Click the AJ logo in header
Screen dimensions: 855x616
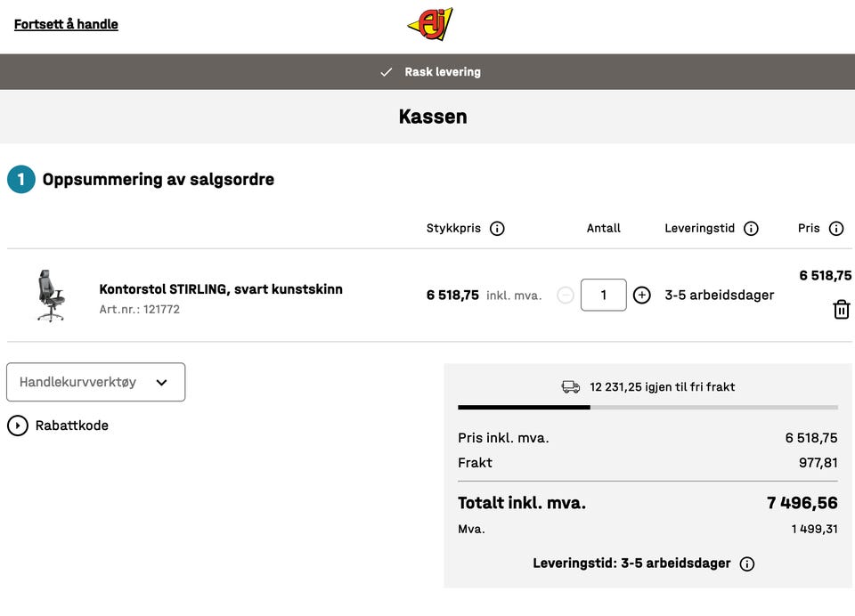point(430,24)
